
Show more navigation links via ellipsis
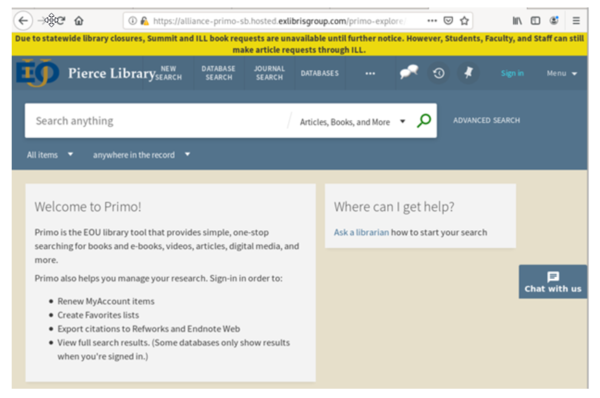pyautogui.click(x=370, y=73)
